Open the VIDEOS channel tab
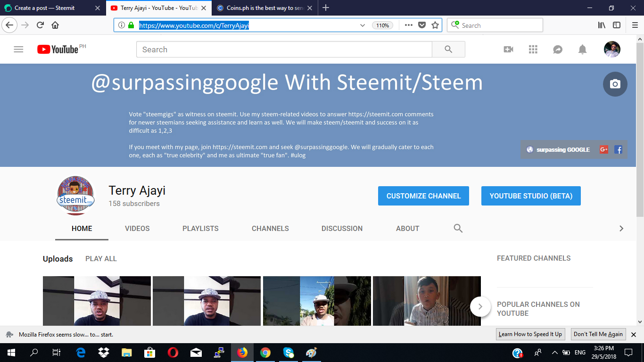This screenshot has width=644, height=362. point(137,228)
